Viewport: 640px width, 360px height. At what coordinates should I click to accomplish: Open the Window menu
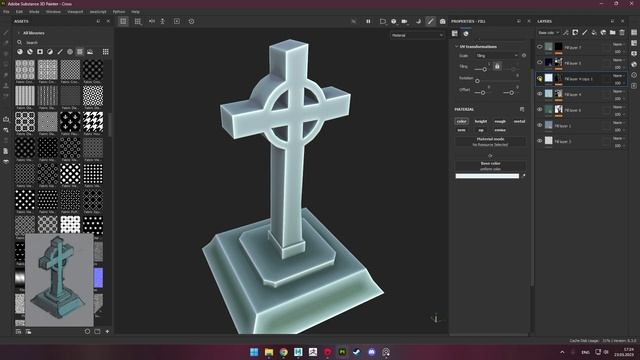pyautogui.click(x=53, y=12)
